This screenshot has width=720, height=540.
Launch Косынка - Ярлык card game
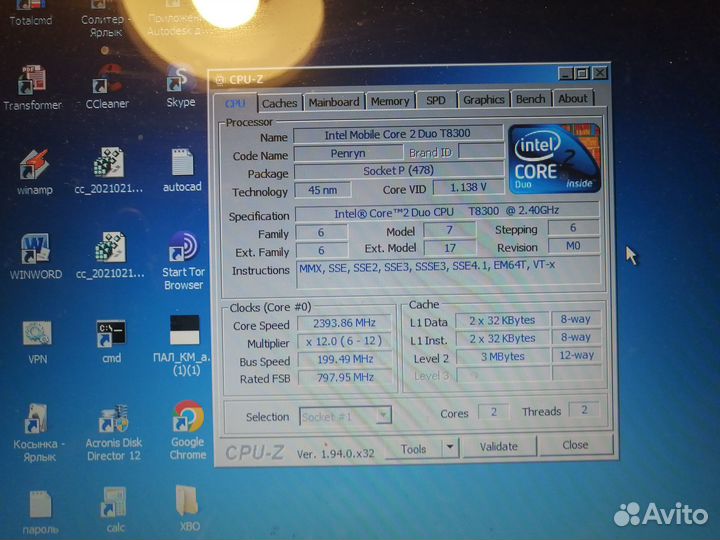(x=37, y=433)
